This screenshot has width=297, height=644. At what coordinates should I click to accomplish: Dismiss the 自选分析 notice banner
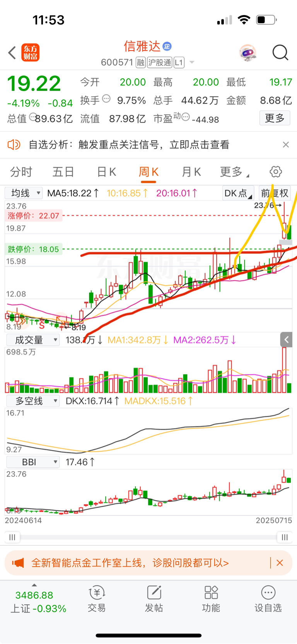click(286, 144)
